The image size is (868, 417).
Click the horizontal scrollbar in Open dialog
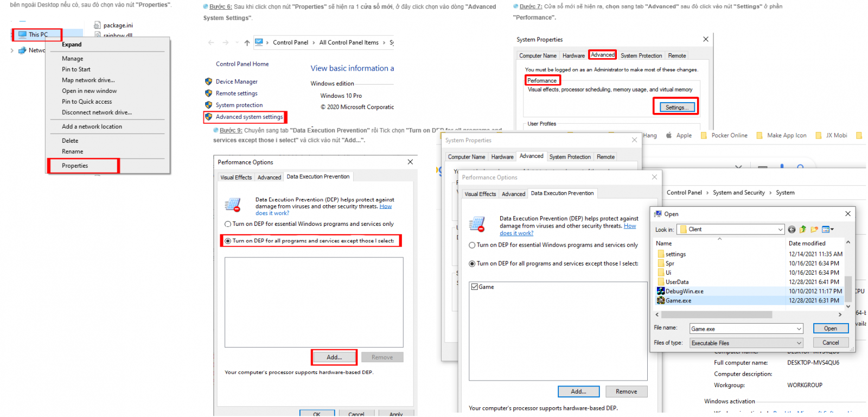pyautogui.click(x=749, y=315)
